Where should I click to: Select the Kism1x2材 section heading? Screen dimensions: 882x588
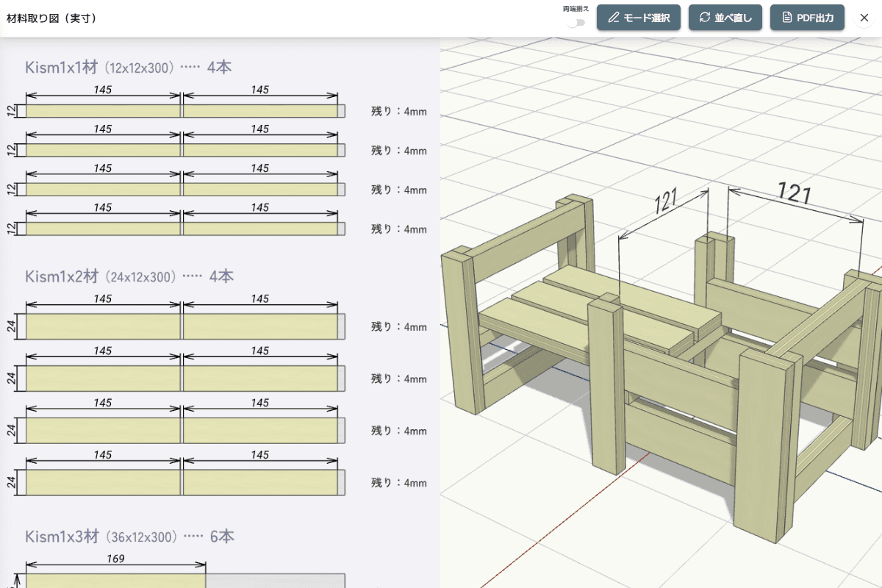(62, 277)
